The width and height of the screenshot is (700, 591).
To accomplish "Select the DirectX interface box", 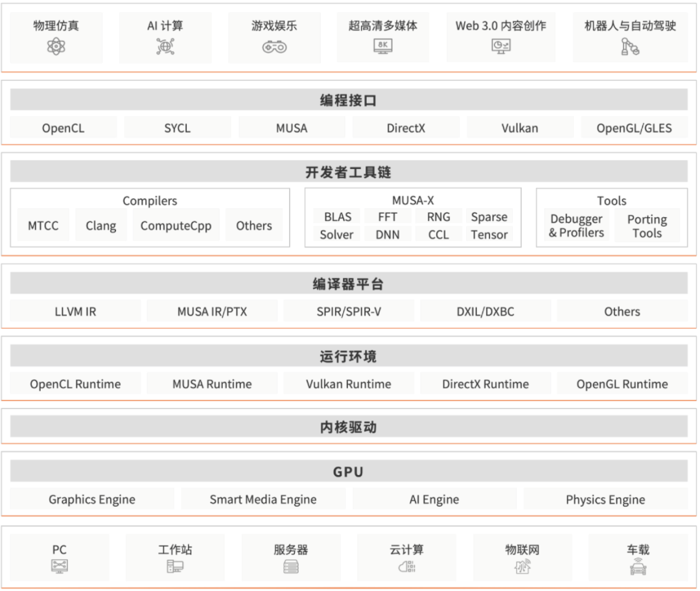I will coord(406,128).
